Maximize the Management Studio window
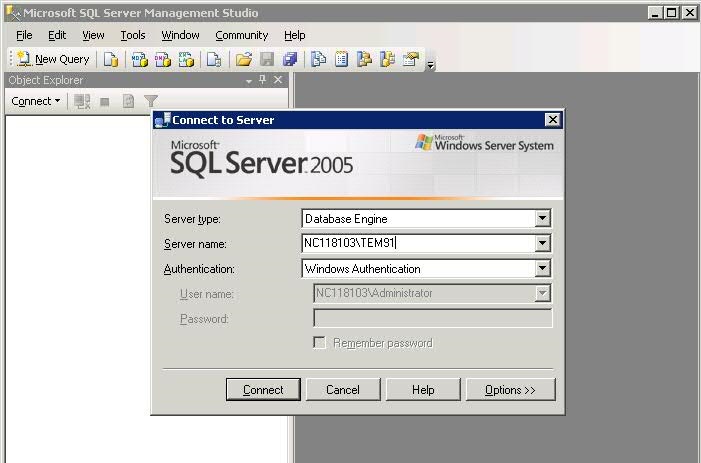701x463 pixels. 671,13
